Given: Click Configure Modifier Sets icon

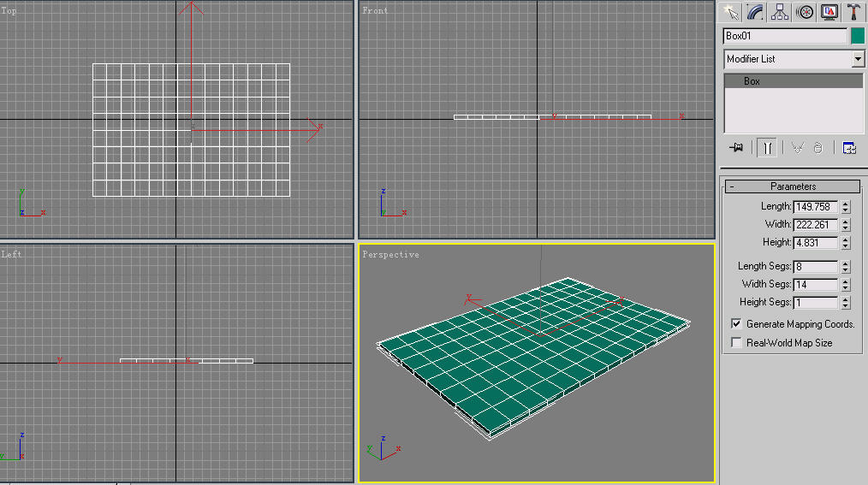Looking at the screenshot, I should (849, 148).
